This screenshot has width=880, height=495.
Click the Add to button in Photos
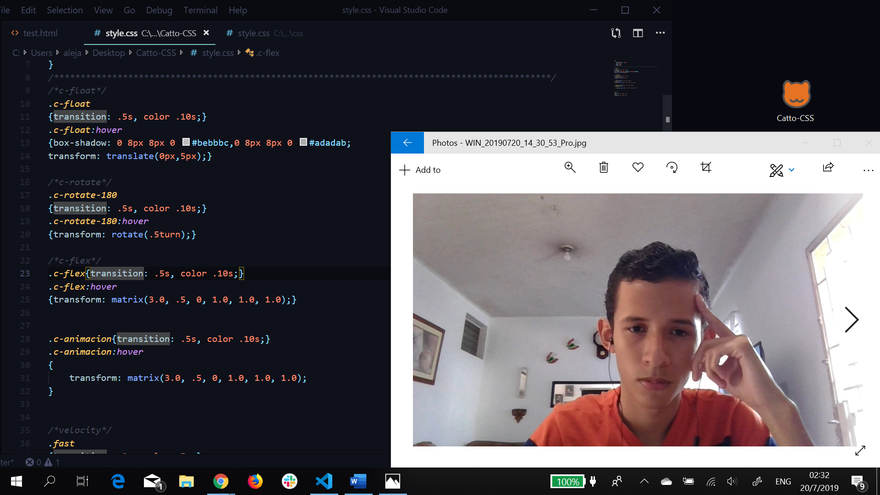point(420,170)
